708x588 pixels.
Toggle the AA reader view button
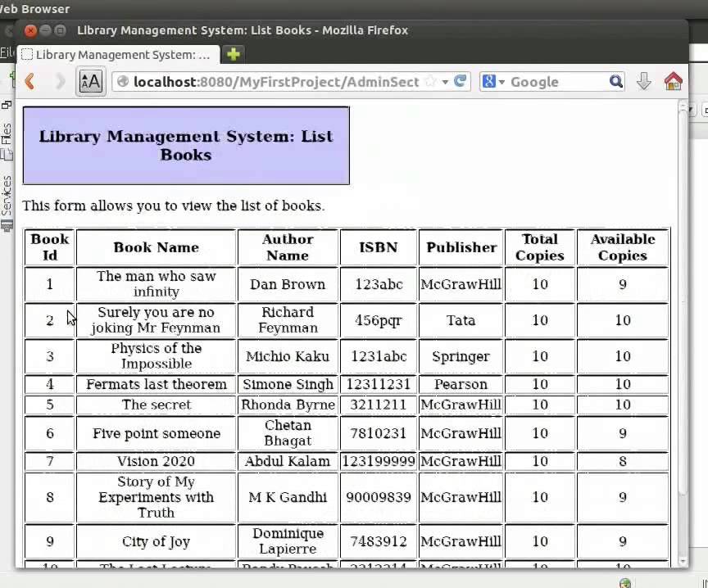pyautogui.click(x=90, y=82)
